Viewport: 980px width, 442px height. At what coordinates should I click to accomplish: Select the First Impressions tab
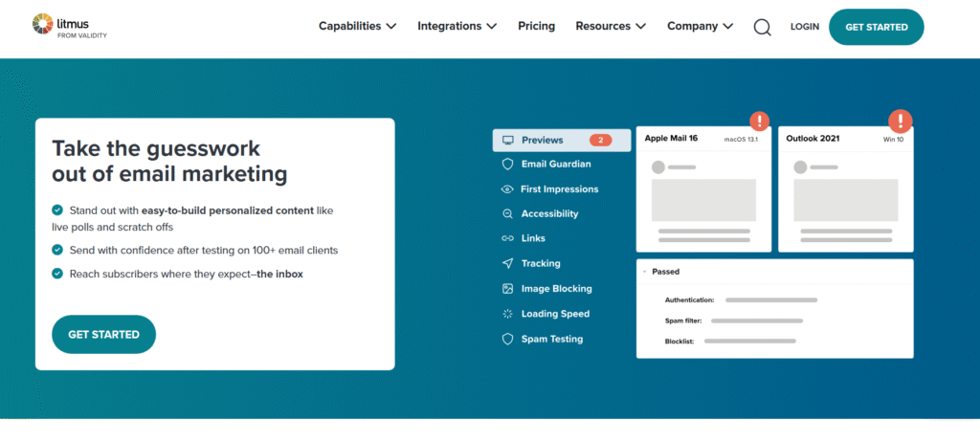pyautogui.click(x=550, y=188)
